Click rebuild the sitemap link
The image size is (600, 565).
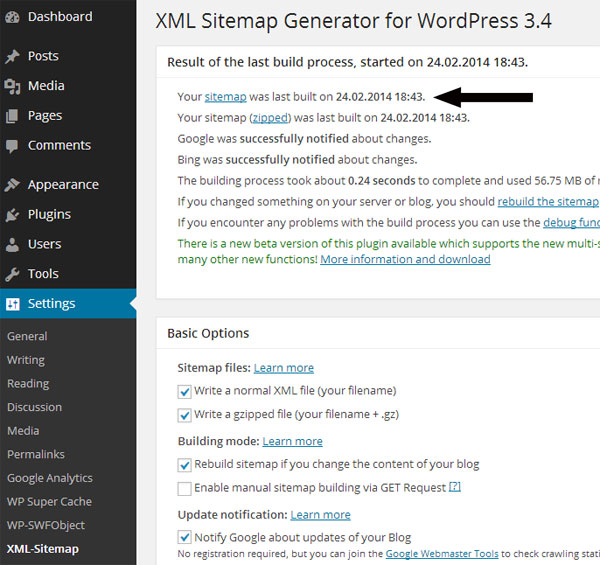coord(548,202)
